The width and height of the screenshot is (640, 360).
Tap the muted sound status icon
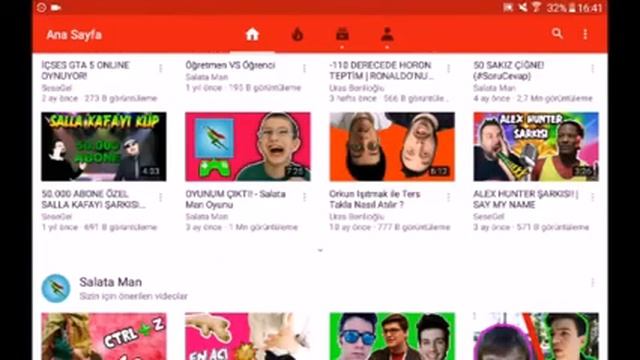[x=523, y=7]
